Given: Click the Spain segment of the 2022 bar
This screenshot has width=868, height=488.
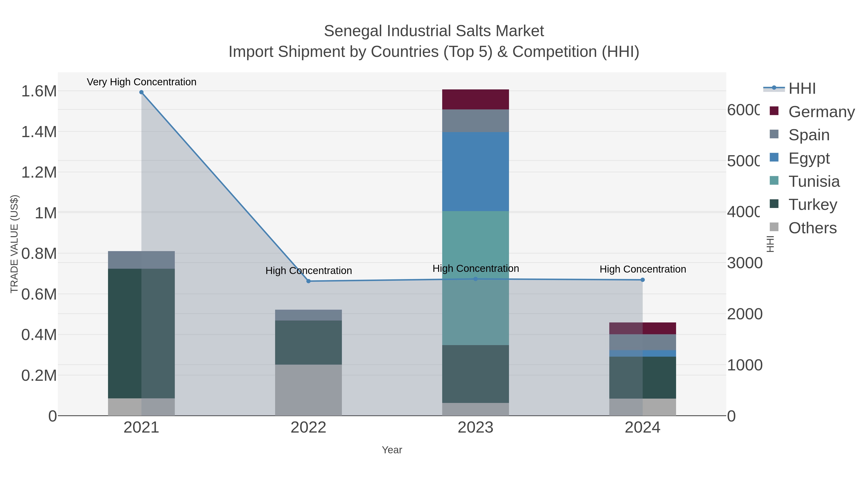Looking at the screenshot, I should [308, 315].
